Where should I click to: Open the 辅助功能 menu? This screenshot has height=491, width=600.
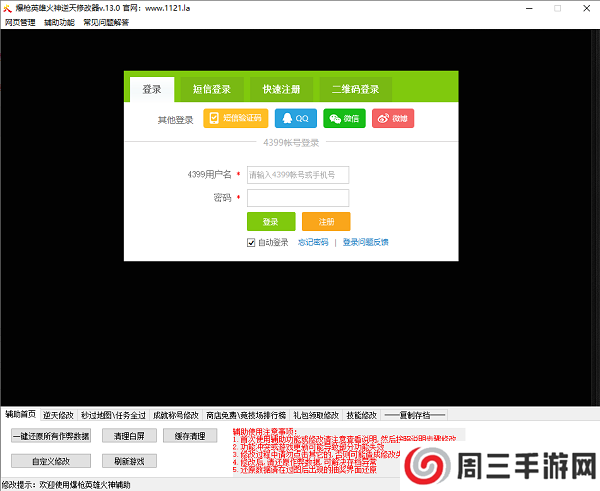(58, 21)
